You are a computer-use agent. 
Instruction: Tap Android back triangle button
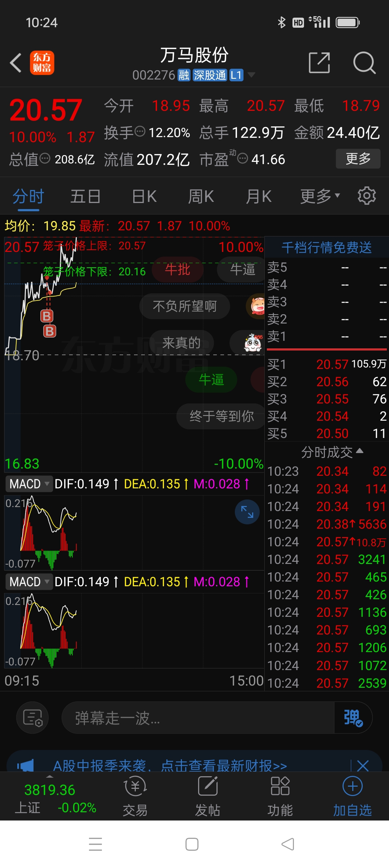tap(288, 844)
